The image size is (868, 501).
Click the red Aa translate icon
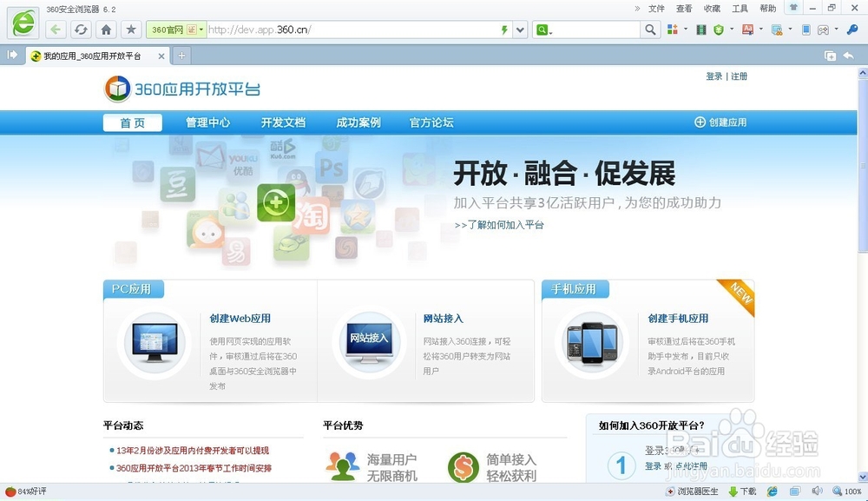747,30
